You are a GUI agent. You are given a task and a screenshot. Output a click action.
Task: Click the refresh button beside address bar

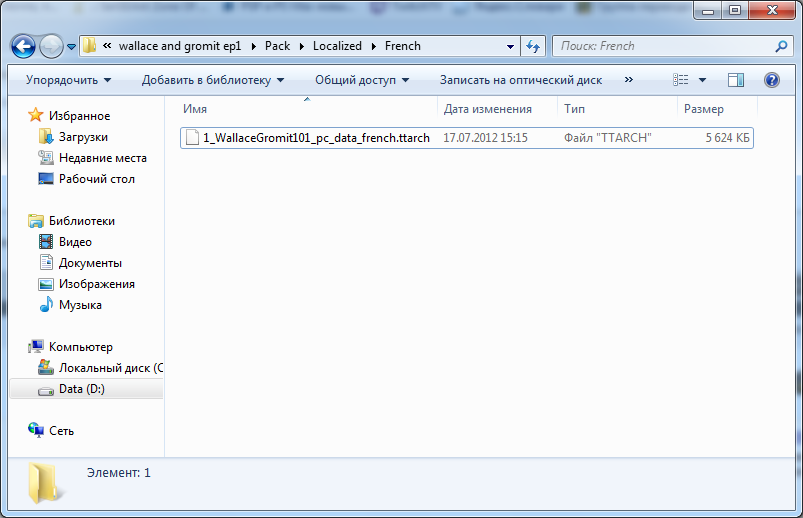[533, 46]
